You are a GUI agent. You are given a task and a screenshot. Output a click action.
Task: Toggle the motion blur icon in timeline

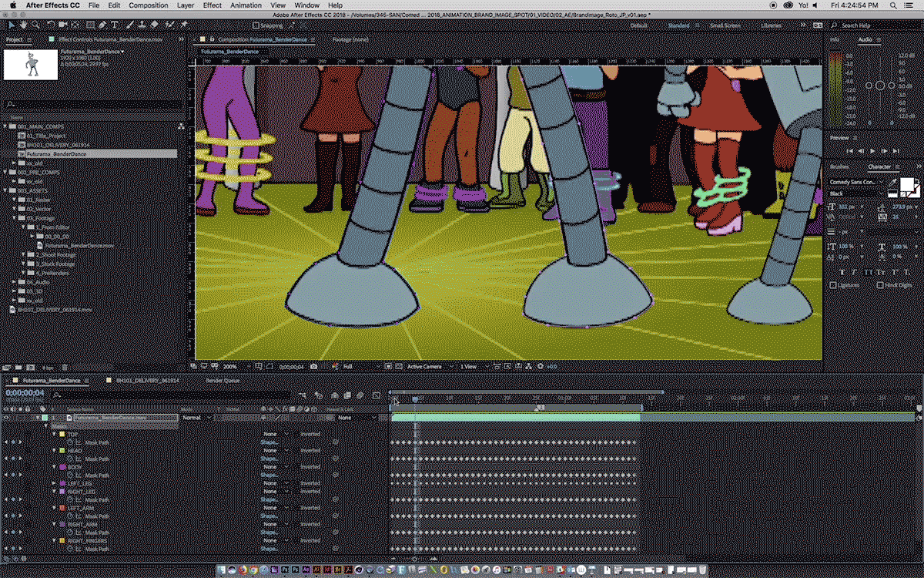[x=360, y=395]
